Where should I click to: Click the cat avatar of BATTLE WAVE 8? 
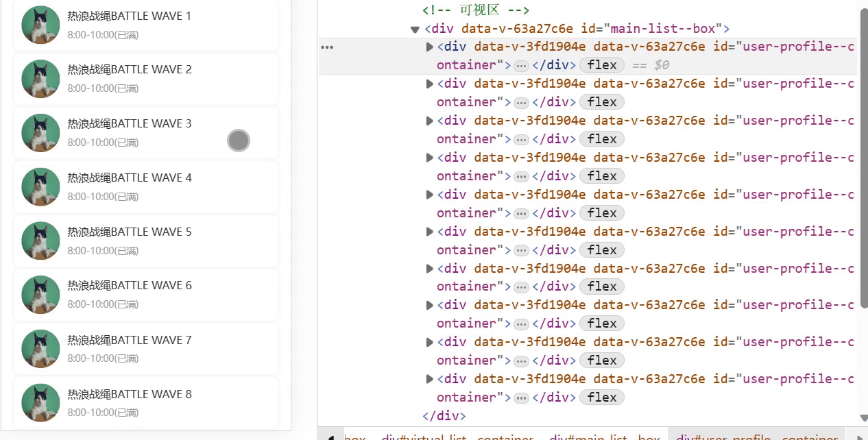(x=40, y=403)
